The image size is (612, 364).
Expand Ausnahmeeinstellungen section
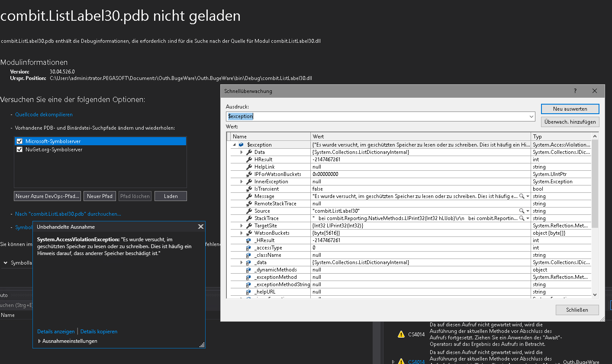pyautogui.click(x=39, y=341)
